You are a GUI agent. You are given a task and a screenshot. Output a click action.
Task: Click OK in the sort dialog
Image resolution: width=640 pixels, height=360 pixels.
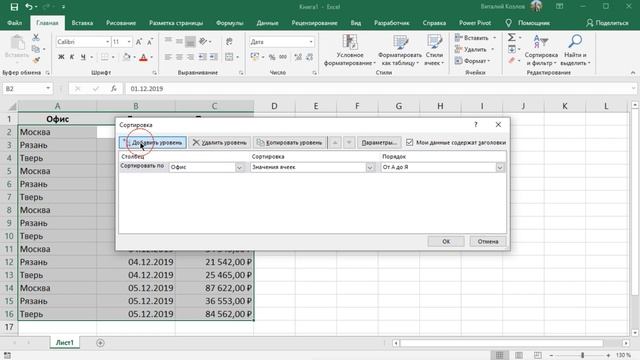click(446, 241)
